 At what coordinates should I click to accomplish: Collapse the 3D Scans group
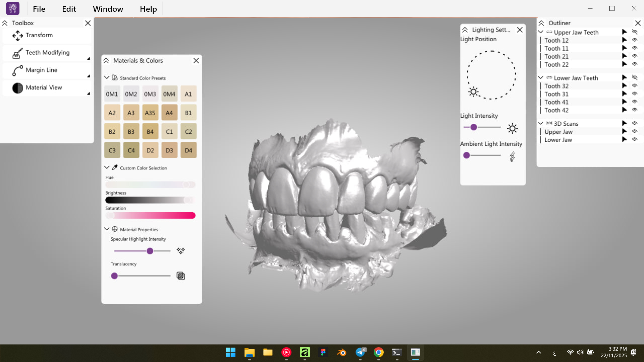[541, 123]
